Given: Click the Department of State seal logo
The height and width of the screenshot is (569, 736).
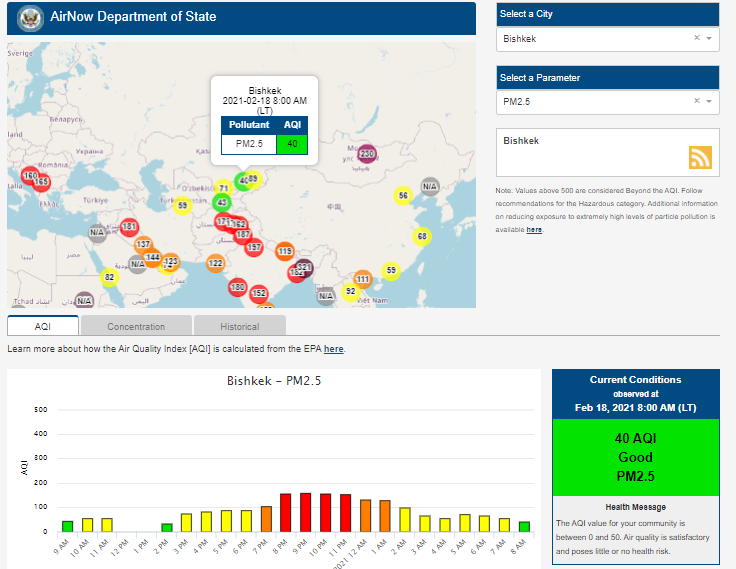Looking at the screenshot, I should (31, 17).
